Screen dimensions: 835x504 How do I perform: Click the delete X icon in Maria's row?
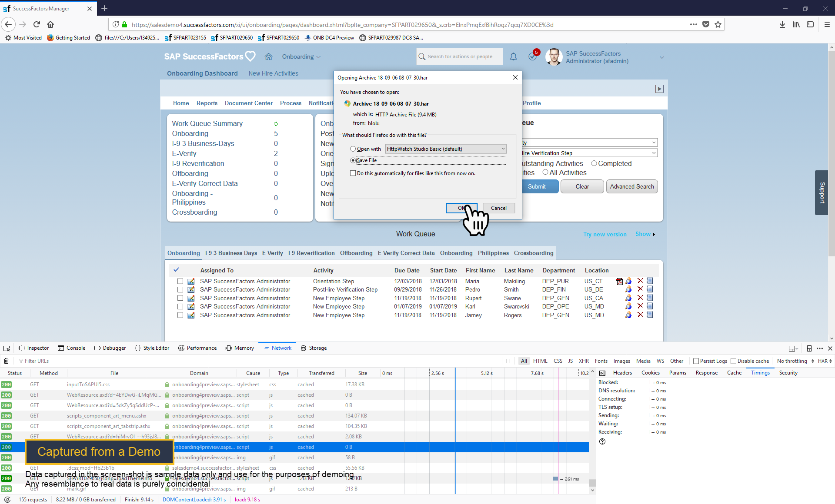[640, 281]
